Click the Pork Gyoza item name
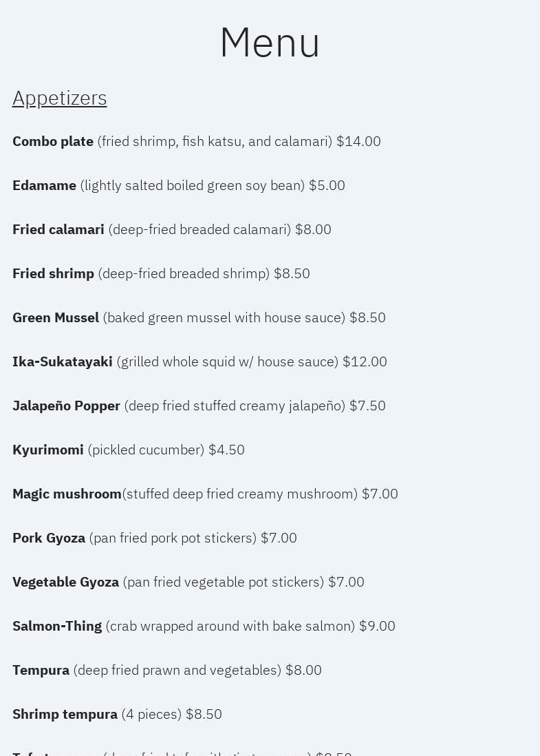Image resolution: width=540 pixels, height=756 pixels. pyautogui.click(x=49, y=538)
